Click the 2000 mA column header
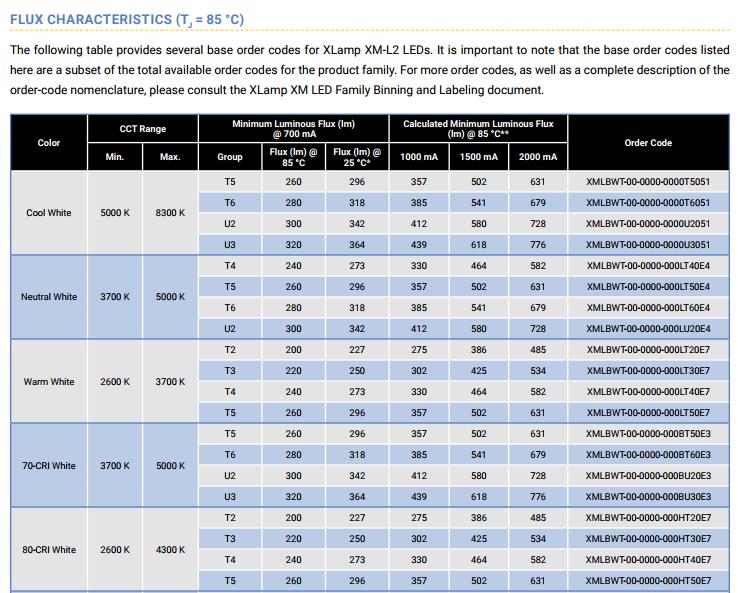 (538, 157)
